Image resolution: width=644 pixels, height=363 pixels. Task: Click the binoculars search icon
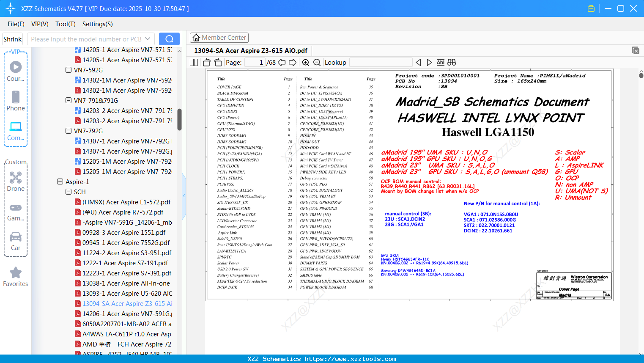452,63
